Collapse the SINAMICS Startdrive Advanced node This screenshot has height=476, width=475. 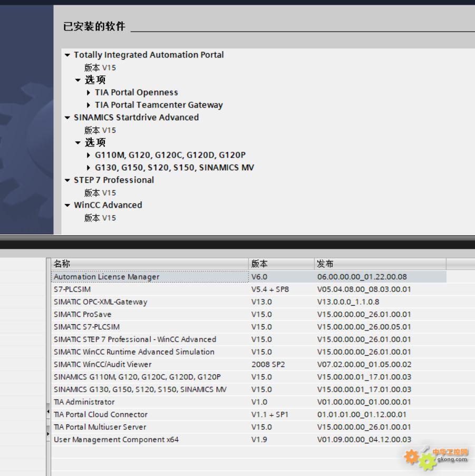(67, 118)
